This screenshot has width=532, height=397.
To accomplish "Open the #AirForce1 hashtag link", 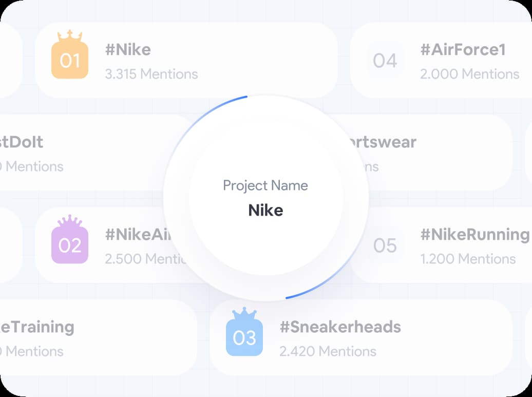I will pyautogui.click(x=463, y=50).
